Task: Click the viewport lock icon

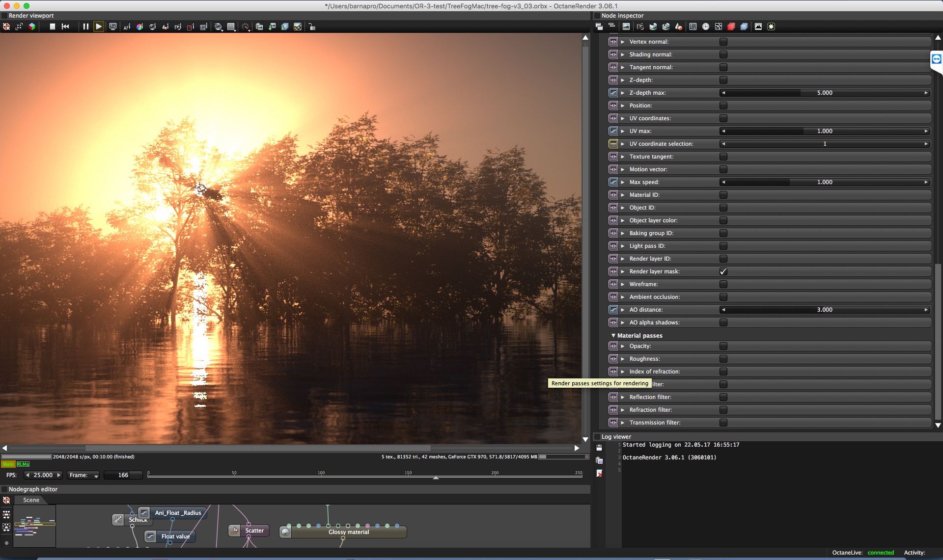Action: pos(312,27)
